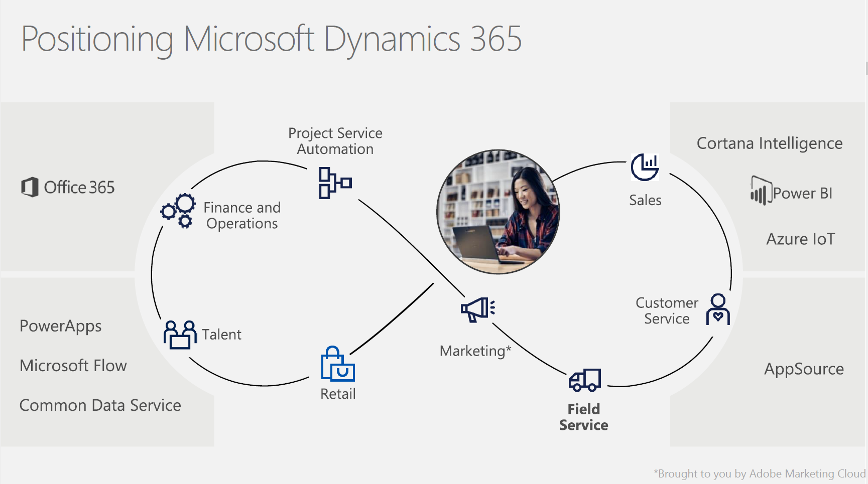Image resolution: width=868 pixels, height=484 pixels.
Task: Click the Power BI logo icon
Action: click(760, 191)
